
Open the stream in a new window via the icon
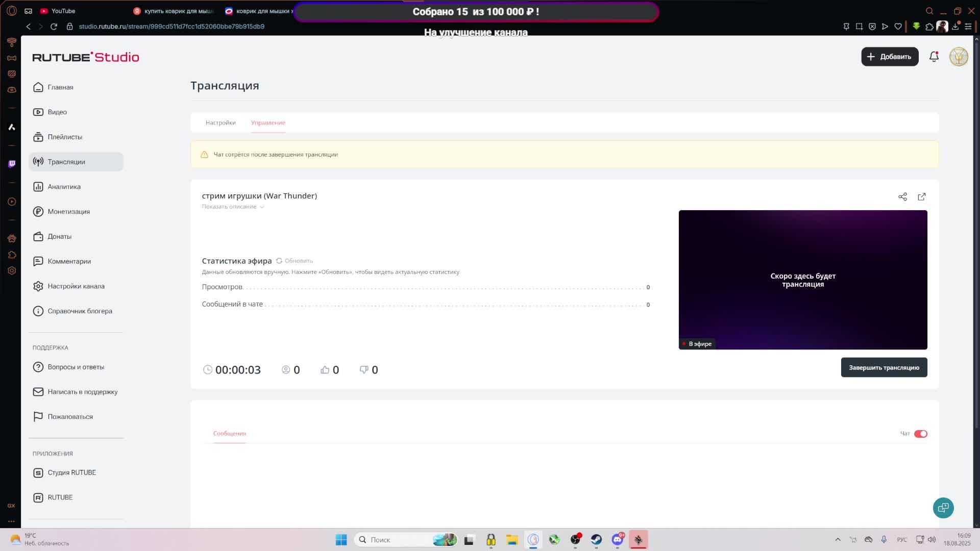click(x=921, y=197)
